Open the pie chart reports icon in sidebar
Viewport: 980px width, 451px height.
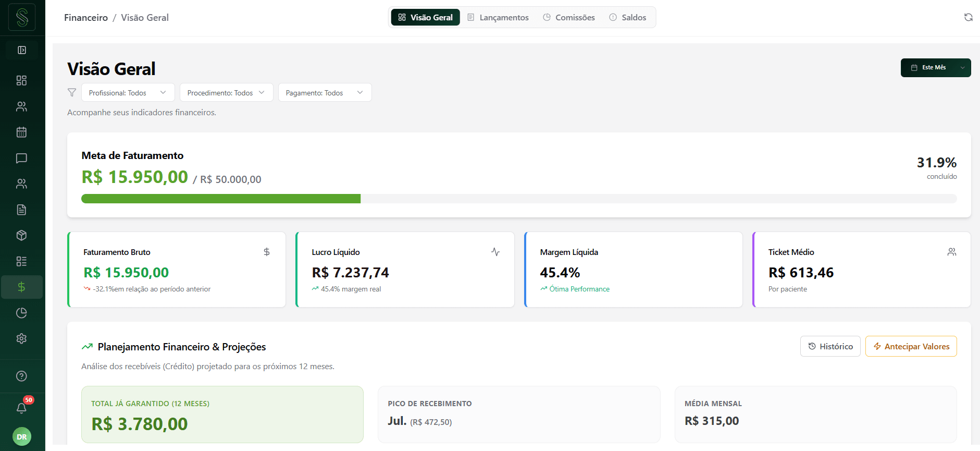click(21, 313)
